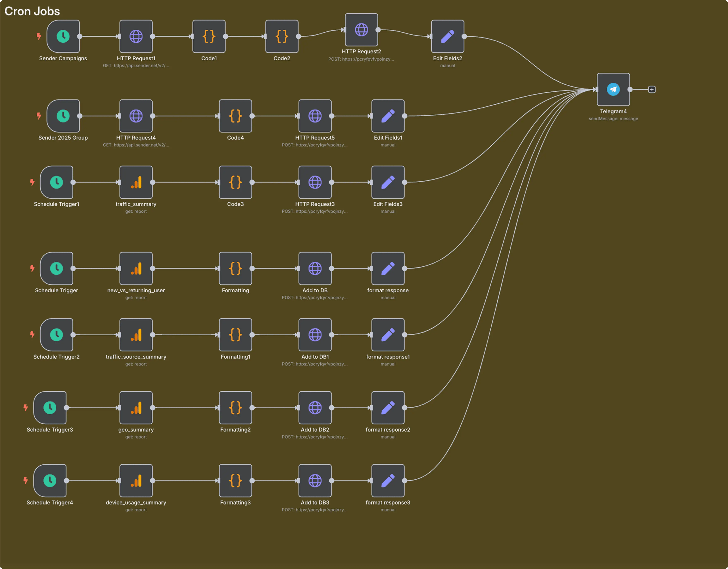Select the Sender Campaigns trigger node
This screenshot has width=728, height=569.
point(63,36)
